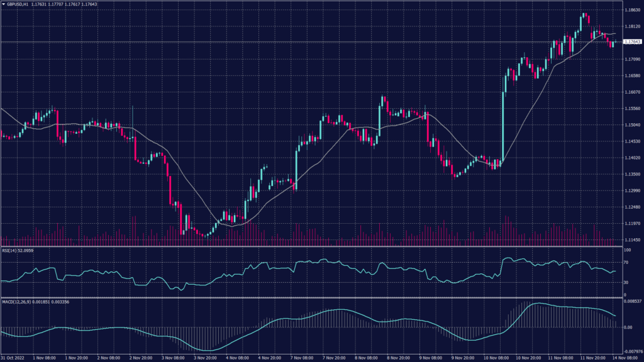Grab the divider between RSI and MACD panels

pos(308,298)
